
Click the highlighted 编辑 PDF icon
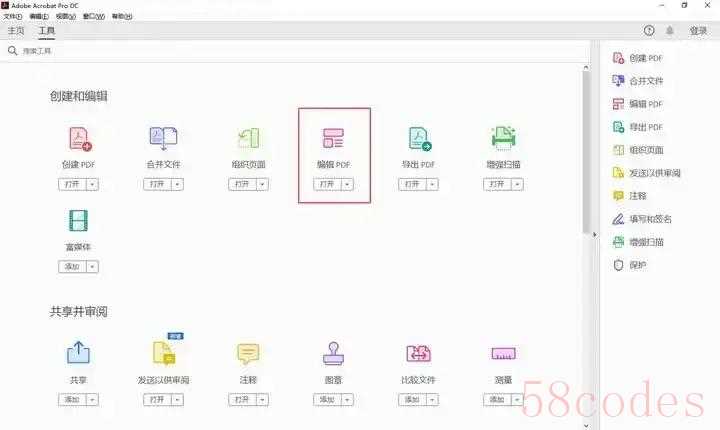coord(333,138)
